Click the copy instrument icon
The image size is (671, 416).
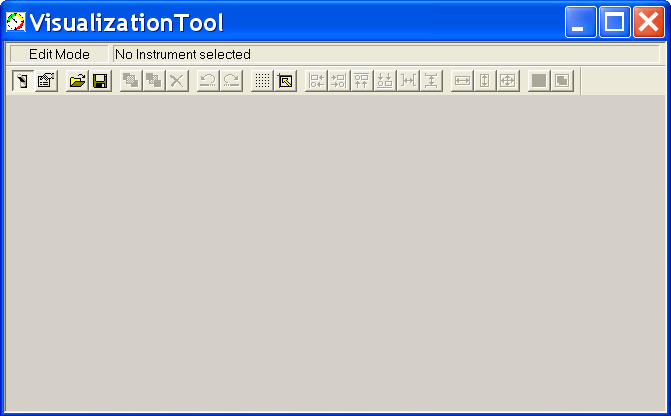[131, 80]
